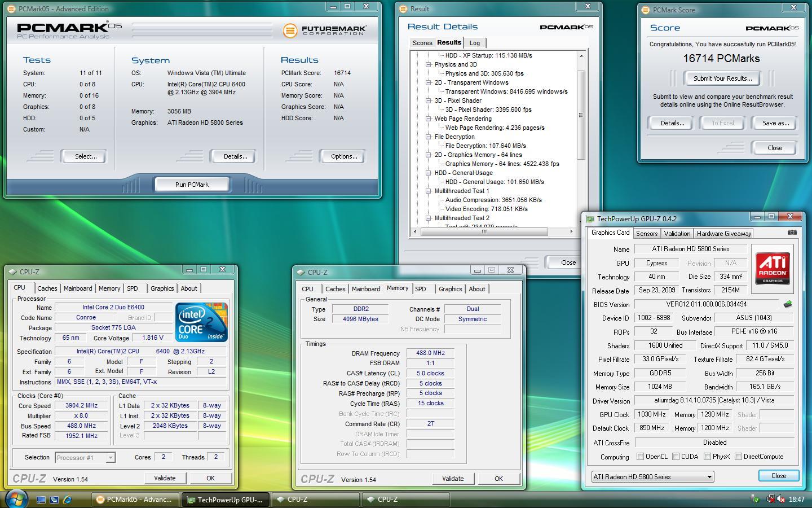The height and width of the screenshot is (508, 812).
Task: Click Save as... in the PCMark Score window
Action: pyautogui.click(x=775, y=123)
